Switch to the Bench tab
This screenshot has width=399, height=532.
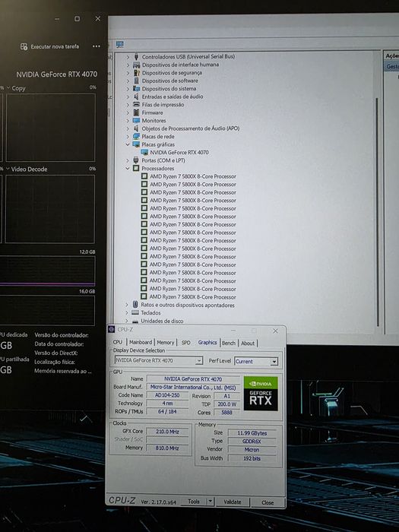pyautogui.click(x=229, y=343)
